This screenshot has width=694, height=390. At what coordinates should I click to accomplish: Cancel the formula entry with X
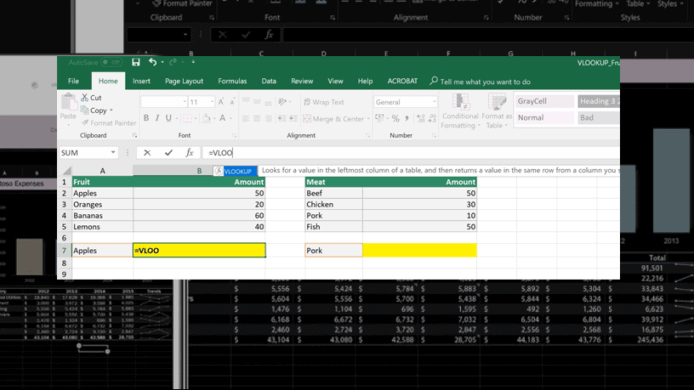click(147, 153)
